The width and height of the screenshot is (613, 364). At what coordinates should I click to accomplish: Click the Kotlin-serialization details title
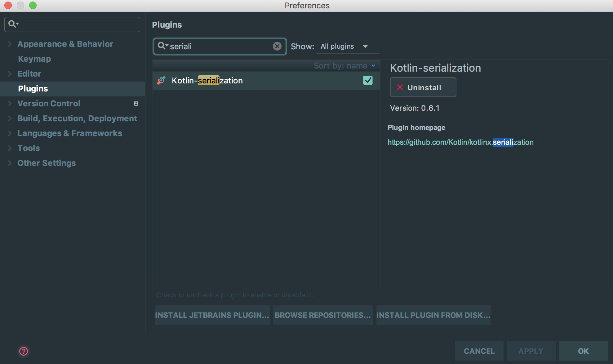[435, 68]
